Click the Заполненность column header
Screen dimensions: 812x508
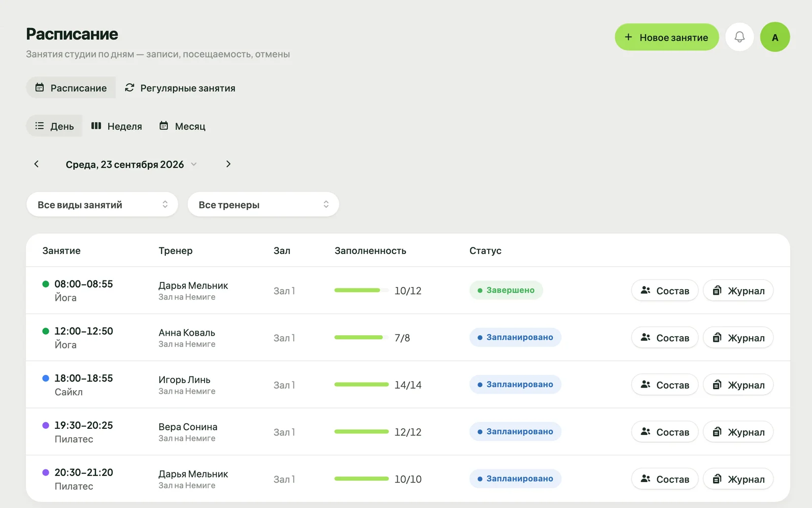click(370, 250)
